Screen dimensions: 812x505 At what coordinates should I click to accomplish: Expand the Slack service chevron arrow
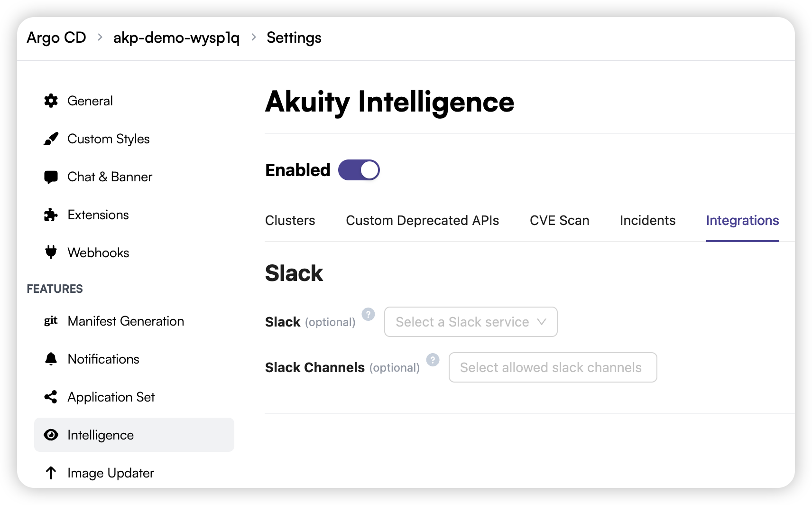(x=542, y=322)
